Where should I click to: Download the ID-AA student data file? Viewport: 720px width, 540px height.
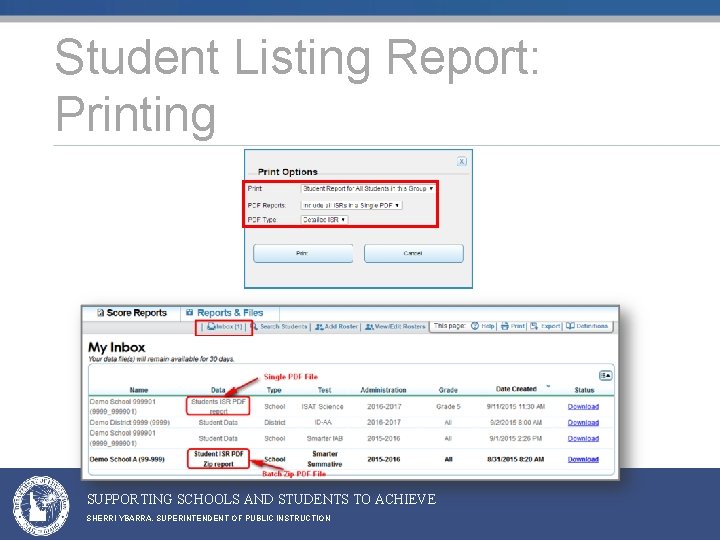click(x=583, y=422)
